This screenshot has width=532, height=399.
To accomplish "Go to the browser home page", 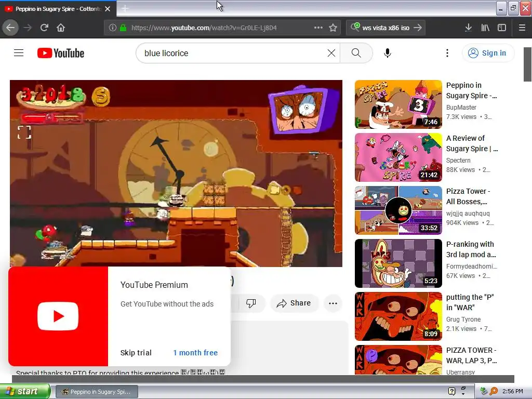I will click(x=61, y=28).
